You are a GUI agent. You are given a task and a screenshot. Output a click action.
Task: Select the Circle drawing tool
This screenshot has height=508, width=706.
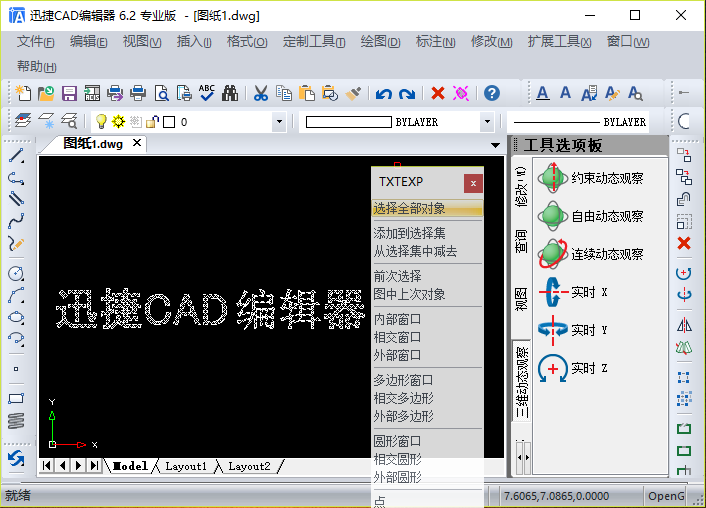tap(16, 273)
